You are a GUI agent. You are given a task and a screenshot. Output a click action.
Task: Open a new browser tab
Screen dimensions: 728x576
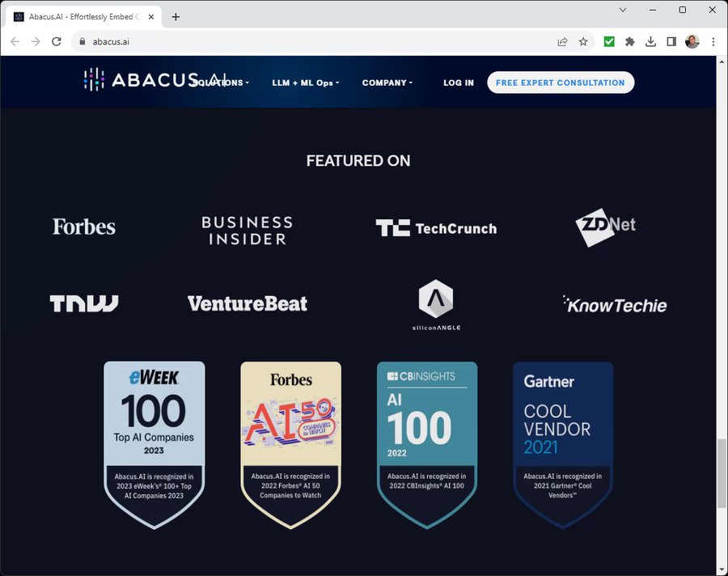176,17
